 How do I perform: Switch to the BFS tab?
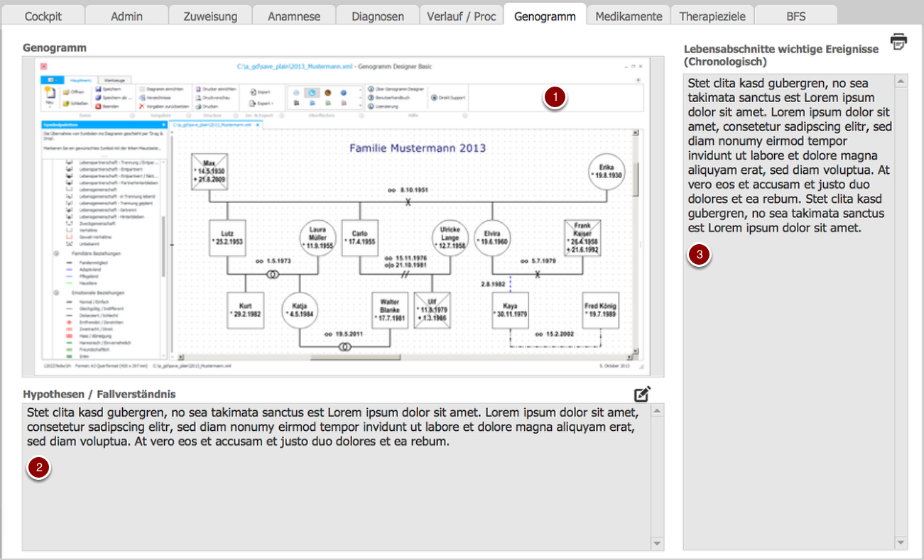(x=796, y=16)
